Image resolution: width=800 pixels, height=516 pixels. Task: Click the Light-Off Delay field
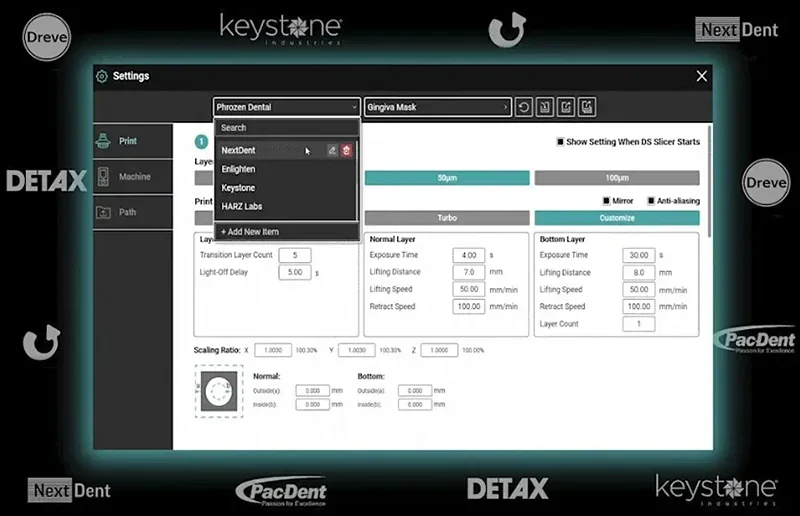[295, 273]
